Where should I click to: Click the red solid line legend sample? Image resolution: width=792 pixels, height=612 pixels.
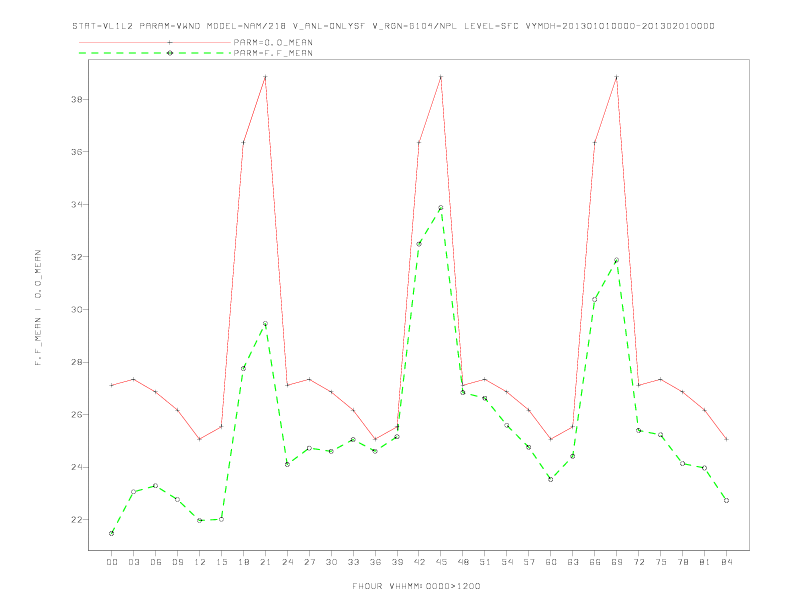[x=155, y=42]
